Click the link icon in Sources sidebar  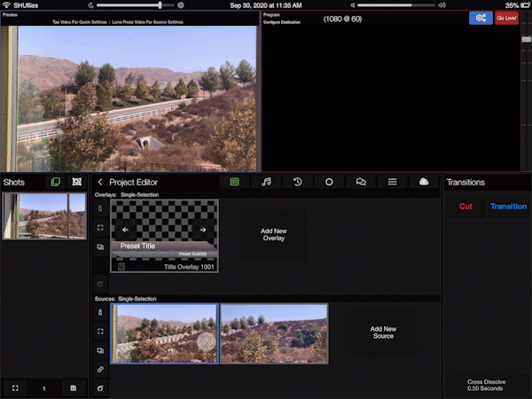point(100,369)
